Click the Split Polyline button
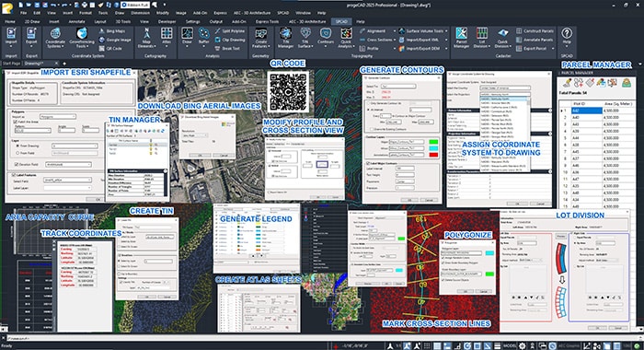The image size is (644, 350). point(230,31)
